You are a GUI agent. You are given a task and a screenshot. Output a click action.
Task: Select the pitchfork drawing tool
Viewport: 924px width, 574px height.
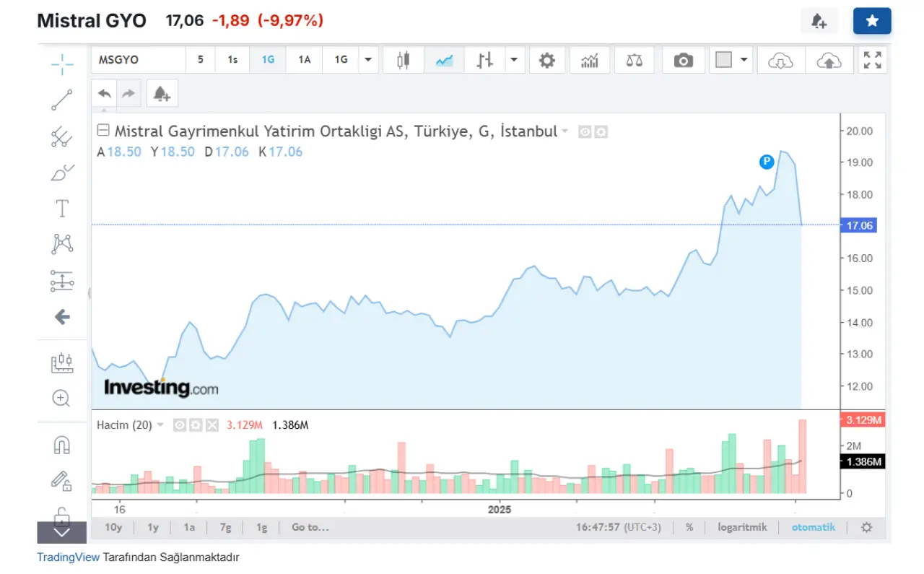point(62,136)
